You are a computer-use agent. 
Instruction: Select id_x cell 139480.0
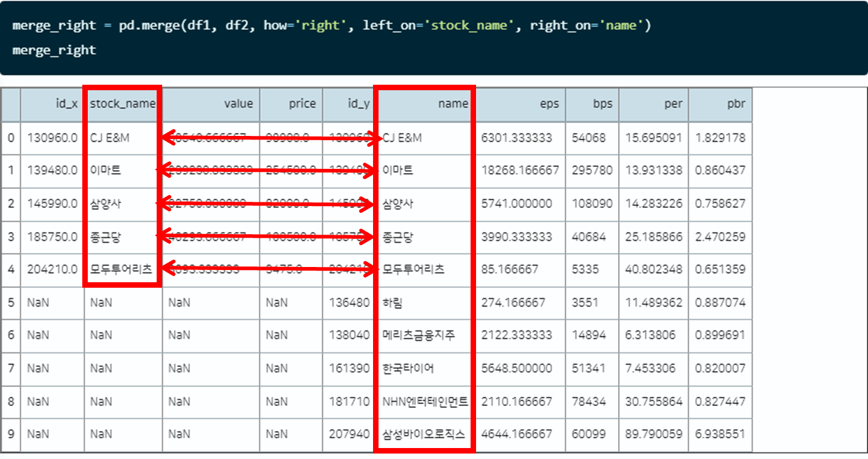[x=52, y=171]
